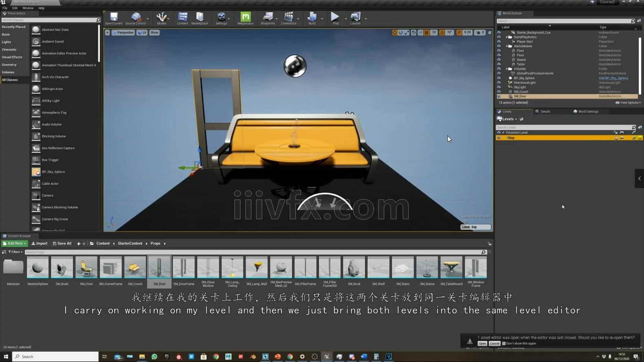Collapse the StaticMeshes folder in Outliner
The image size is (644, 362).
[x=507, y=46]
